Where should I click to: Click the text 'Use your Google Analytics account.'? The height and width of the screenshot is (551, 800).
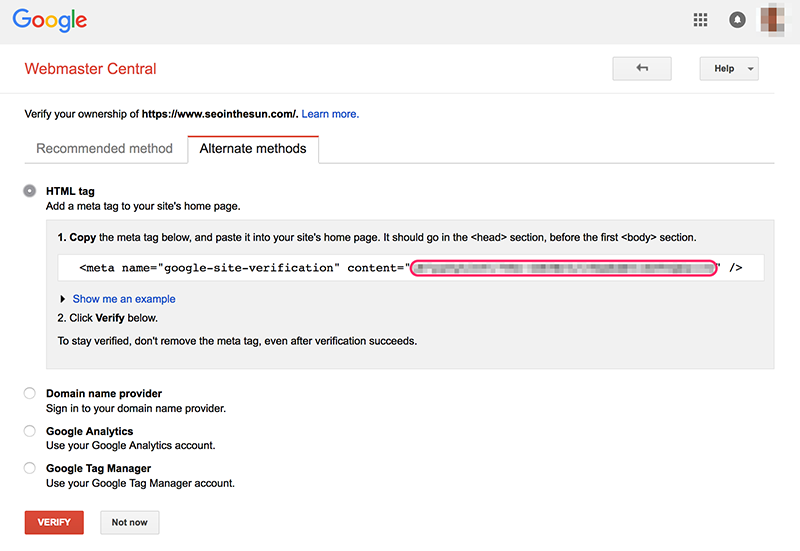(131, 445)
